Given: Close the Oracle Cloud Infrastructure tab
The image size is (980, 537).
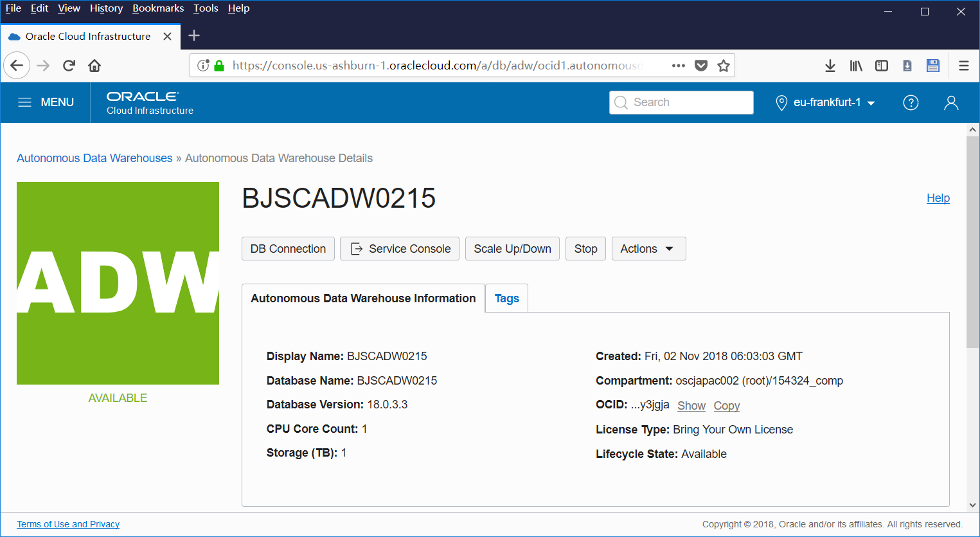Looking at the screenshot, I should click(167, 37).
